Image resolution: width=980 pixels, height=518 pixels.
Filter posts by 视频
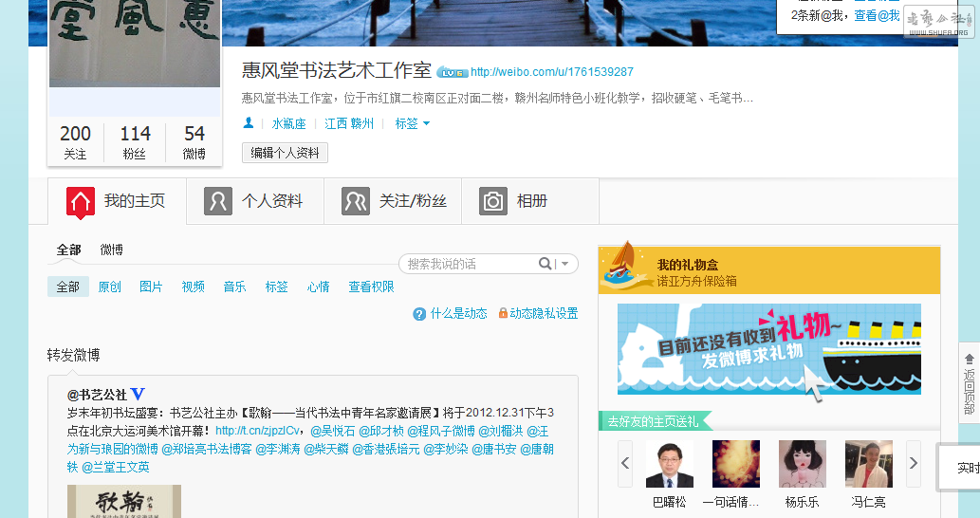[193, 287]
